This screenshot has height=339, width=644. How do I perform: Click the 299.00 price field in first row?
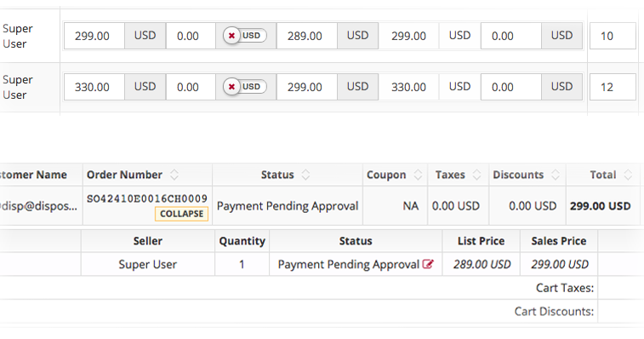[94, 36]
